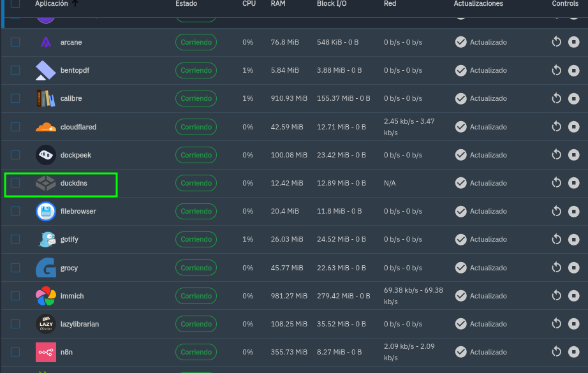
Task: Click the bentopdf application logo
Action: (x=45, y=70)
